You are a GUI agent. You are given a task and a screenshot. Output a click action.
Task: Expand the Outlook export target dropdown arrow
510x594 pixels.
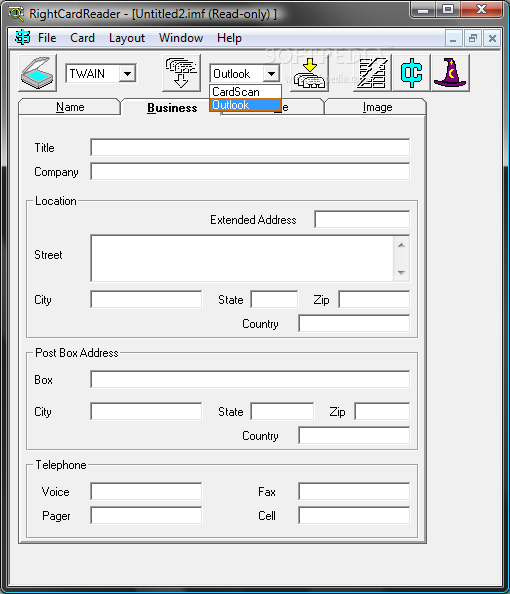[271, 73]
